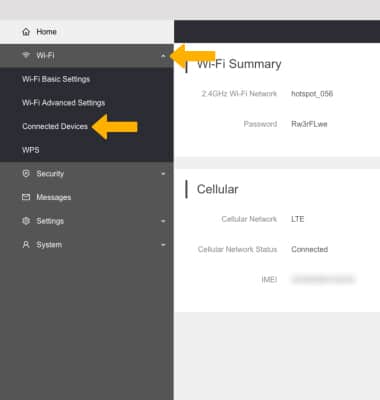
Task: Open the WPS page
Action: pos(31,150)
